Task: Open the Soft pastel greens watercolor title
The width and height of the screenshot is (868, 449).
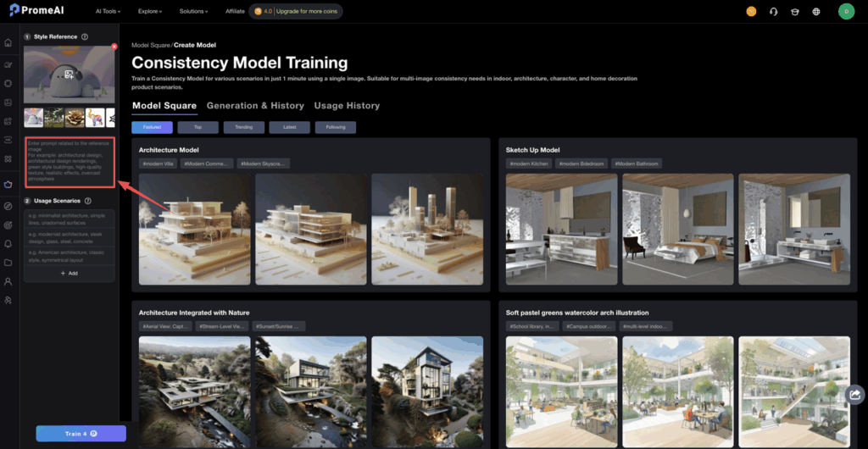Action: pyautogui.click(x=576, y=313)
